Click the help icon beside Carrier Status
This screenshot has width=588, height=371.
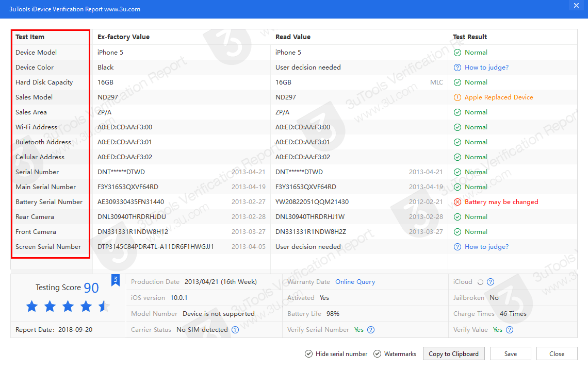(235, 330)
